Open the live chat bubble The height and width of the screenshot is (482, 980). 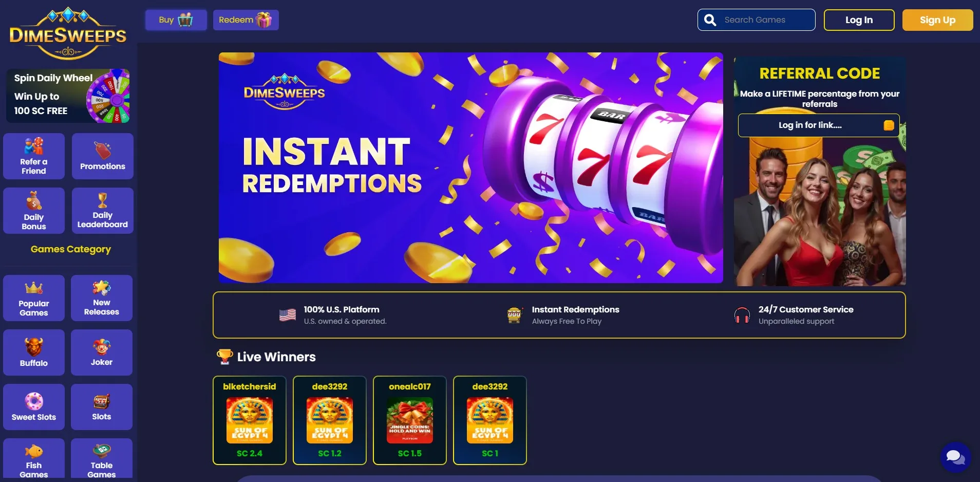[x=955, y=457]
